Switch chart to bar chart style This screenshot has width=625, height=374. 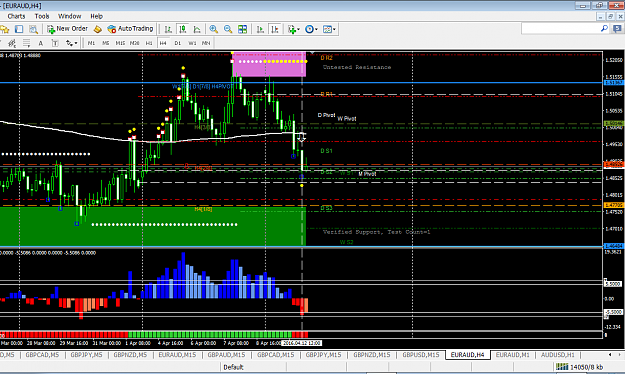[x=168, y=29]
